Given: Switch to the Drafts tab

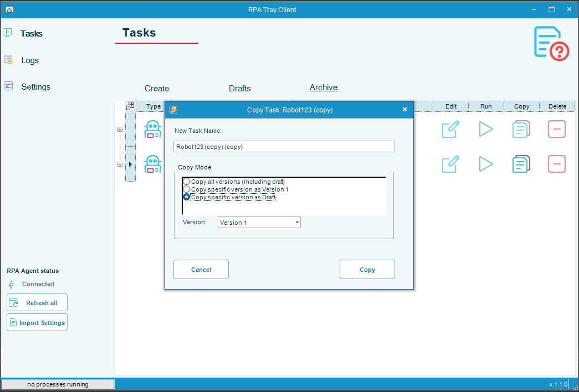Looking at the screenshot, I should coord(240,89).
